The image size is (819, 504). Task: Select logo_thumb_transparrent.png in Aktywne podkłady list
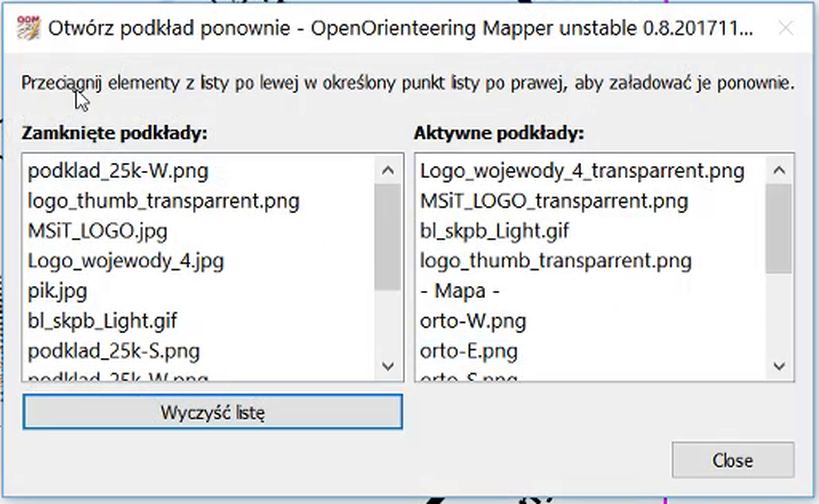(x=556, y=261)
